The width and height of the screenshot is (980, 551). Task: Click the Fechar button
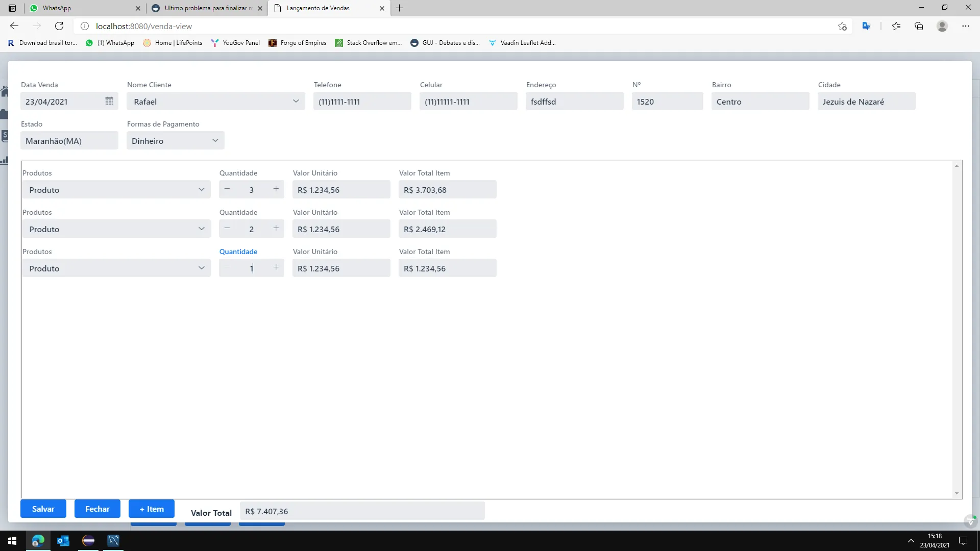pyautogui.click(x=97, y=509)
